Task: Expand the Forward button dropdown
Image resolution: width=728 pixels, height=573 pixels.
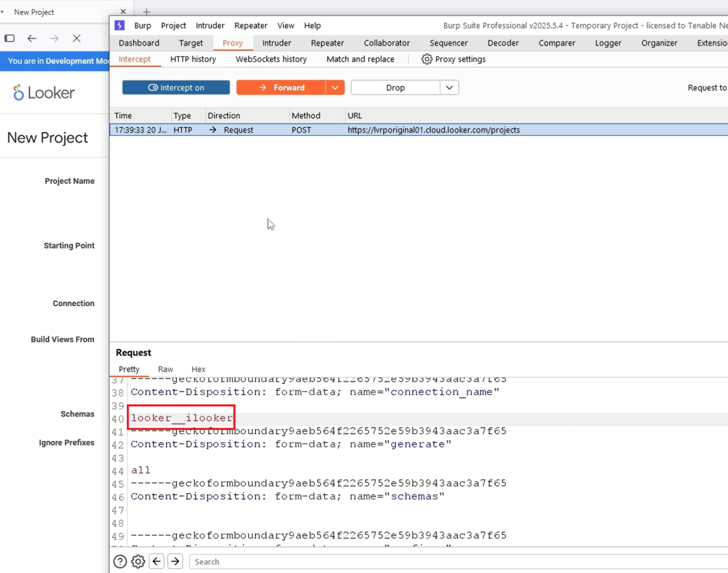Action: [x=335, y=87]
